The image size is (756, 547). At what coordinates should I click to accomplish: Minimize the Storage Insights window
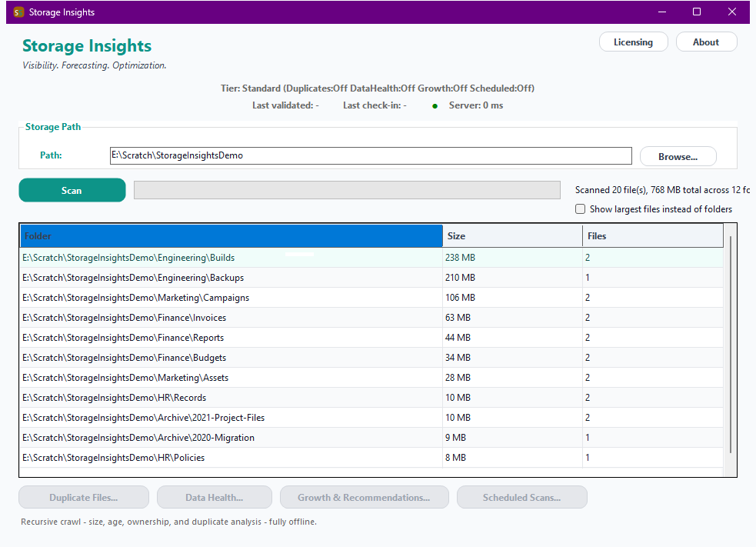662,12
